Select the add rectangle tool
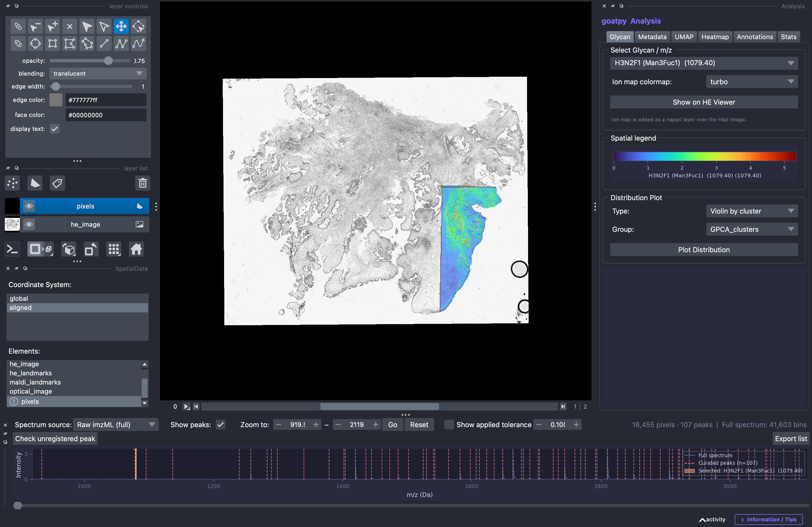This screenshot has width=812, height=527. point(53,44)
